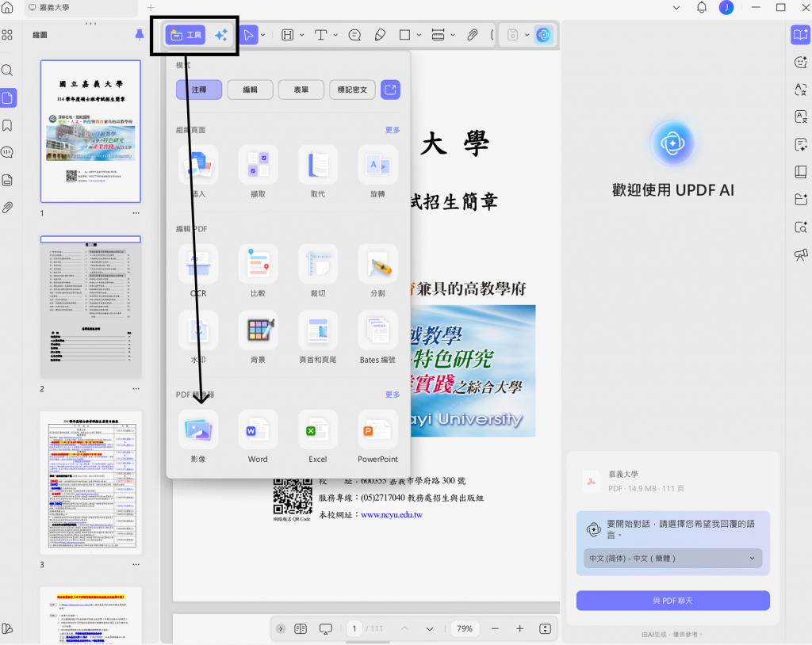Expand the measurement tool dropdown arrow

point(453,35)
